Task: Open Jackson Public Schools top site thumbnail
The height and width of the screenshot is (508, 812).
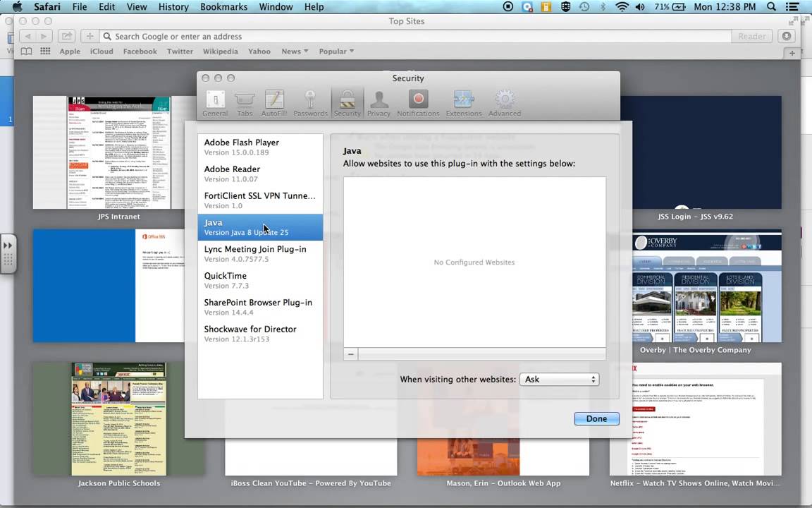Action: tap(118, 419)
